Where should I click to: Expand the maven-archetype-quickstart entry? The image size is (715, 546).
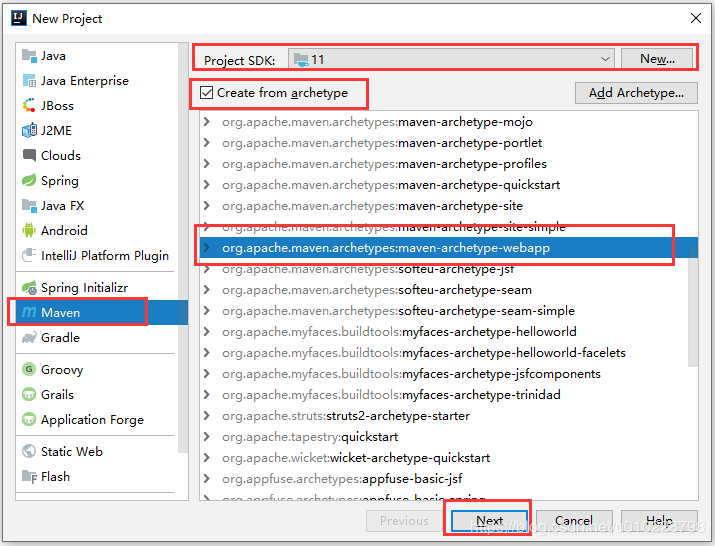pyautogui.click(x=207, y=185)
